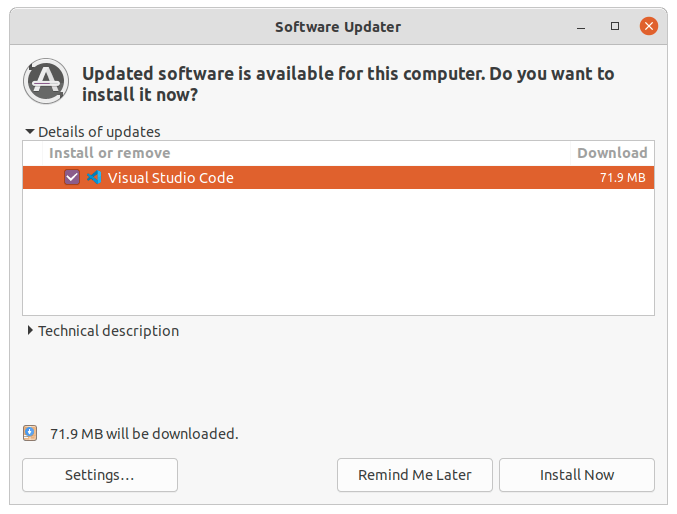This screenshot has height=514, width=677.
Task: Click the Visual Studio Code icon
Action: click(94, 177)
